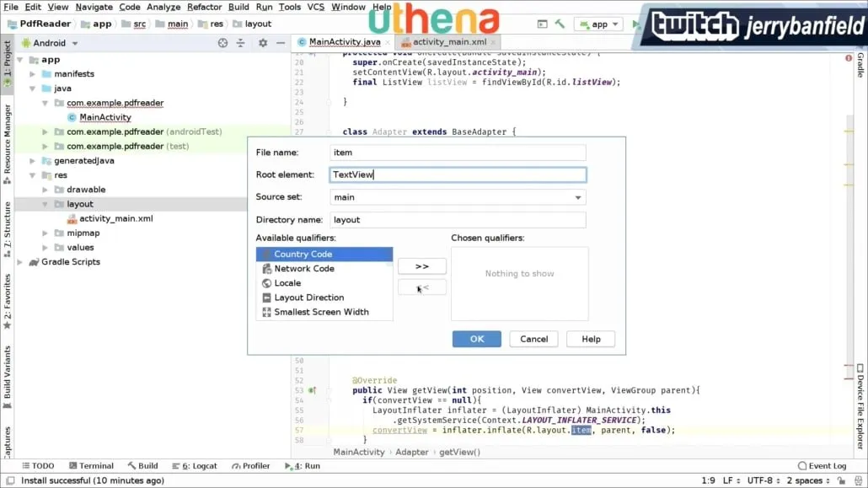Click the Network Code qualifier icon
The width and height of the screenshot is (868, 488).
(x=266, y=269)
